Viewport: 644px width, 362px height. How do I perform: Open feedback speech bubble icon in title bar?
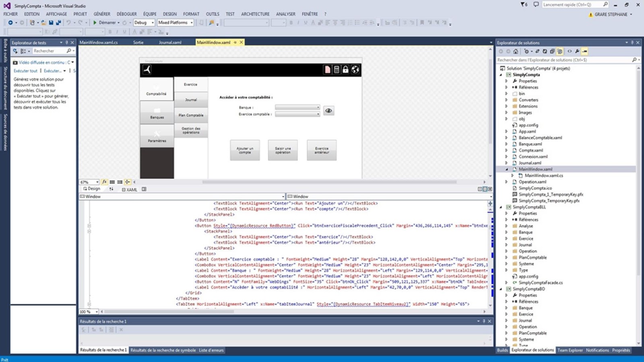point(536,4)
